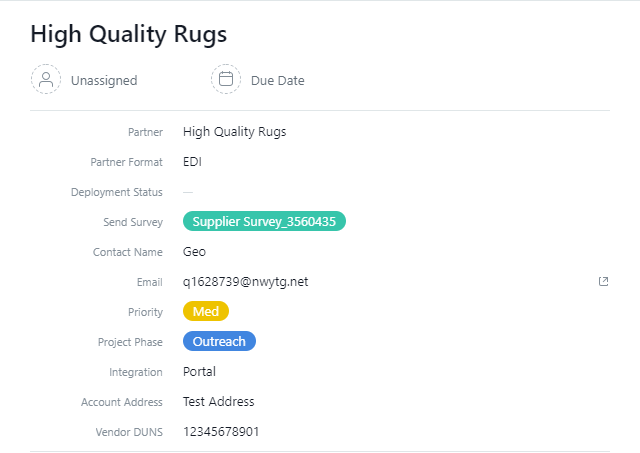
Task: Click the Priority field label
Action: pos(144,312)
